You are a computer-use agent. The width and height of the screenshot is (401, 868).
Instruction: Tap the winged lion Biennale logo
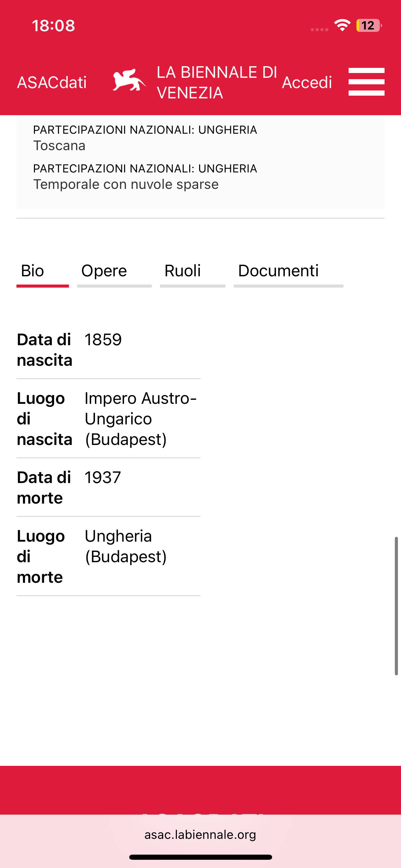(x=129, y=81)
